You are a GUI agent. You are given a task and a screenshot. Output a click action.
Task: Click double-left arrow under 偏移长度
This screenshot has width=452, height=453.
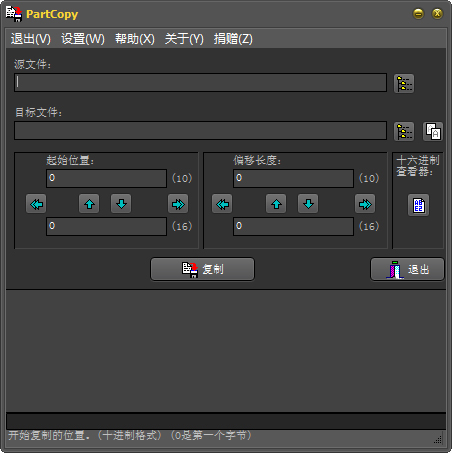click(222, 204)
